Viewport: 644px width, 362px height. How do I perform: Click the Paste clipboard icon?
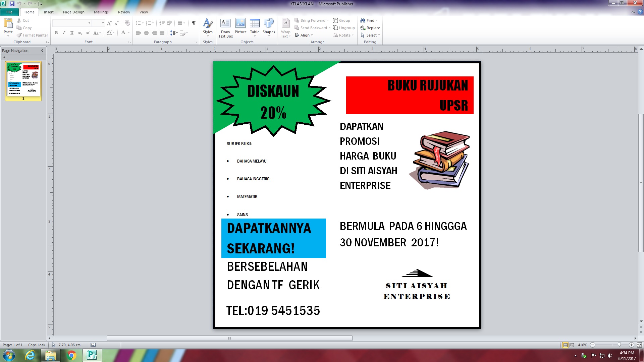(x=8, y=23)
